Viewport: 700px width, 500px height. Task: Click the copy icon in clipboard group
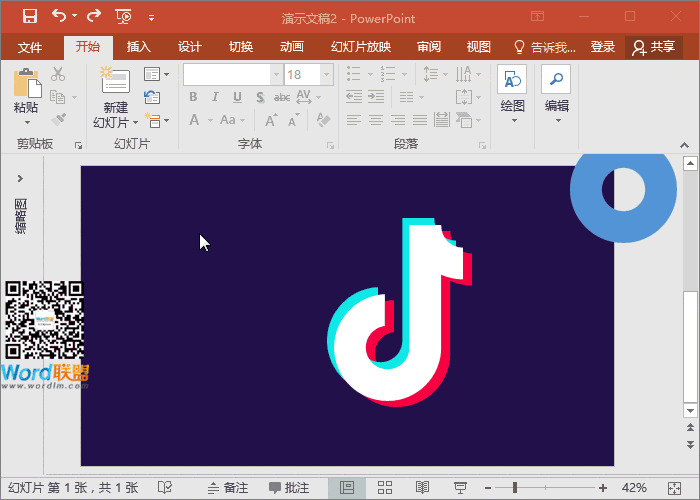(58, 97)
